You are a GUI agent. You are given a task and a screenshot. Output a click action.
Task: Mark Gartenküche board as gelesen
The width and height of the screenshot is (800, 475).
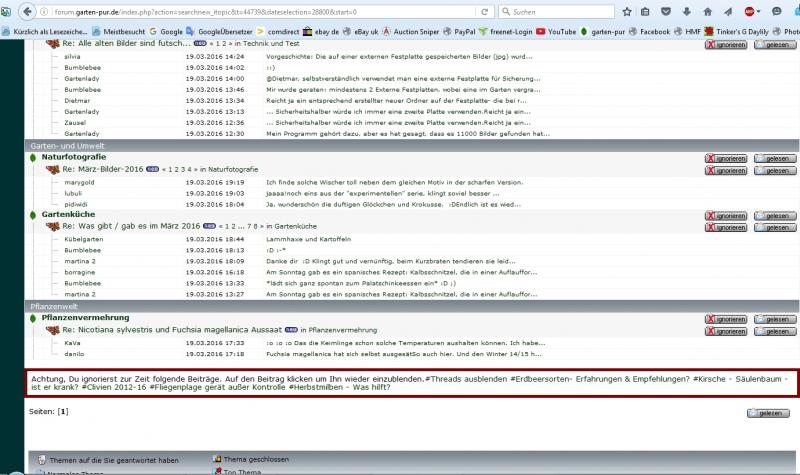point(775,215)
